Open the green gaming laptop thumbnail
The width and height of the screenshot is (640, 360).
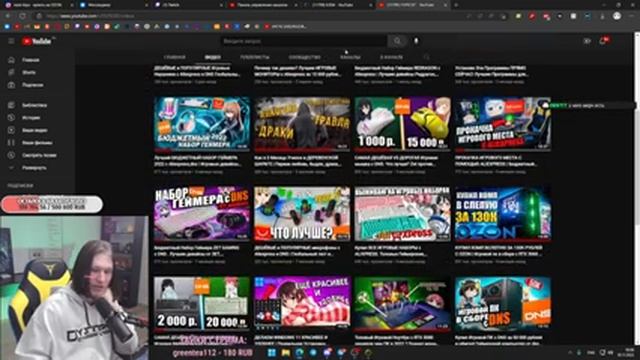pos(402,303)
